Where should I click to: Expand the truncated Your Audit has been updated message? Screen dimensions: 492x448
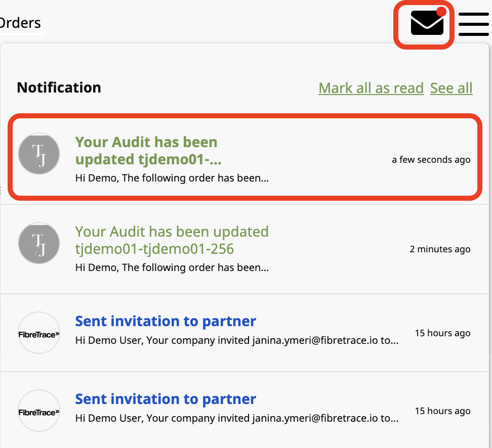pyautogui.click(x=172, y=178)
